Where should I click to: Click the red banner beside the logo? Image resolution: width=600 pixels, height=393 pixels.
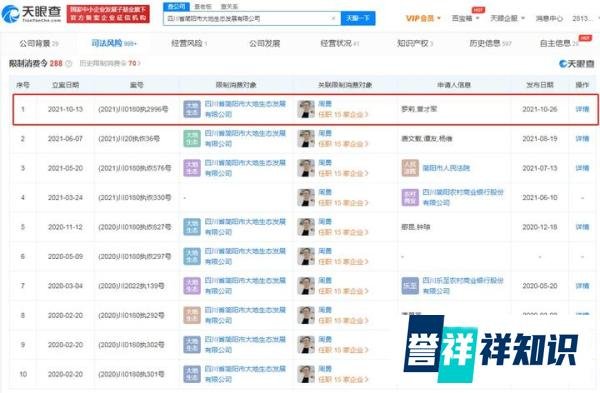click(108, 13)
